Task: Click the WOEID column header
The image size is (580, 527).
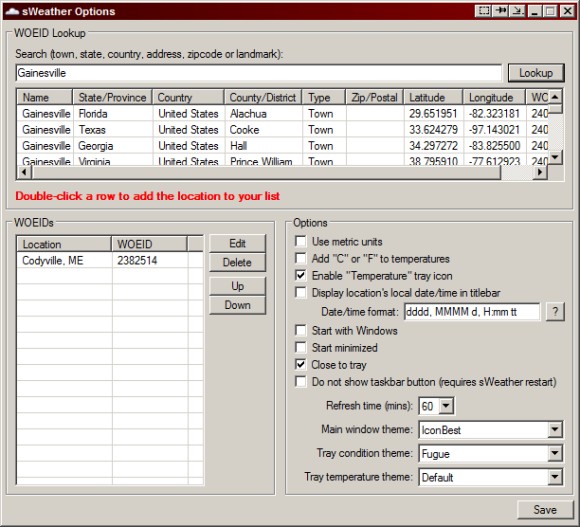Action: tap(149, 244)
